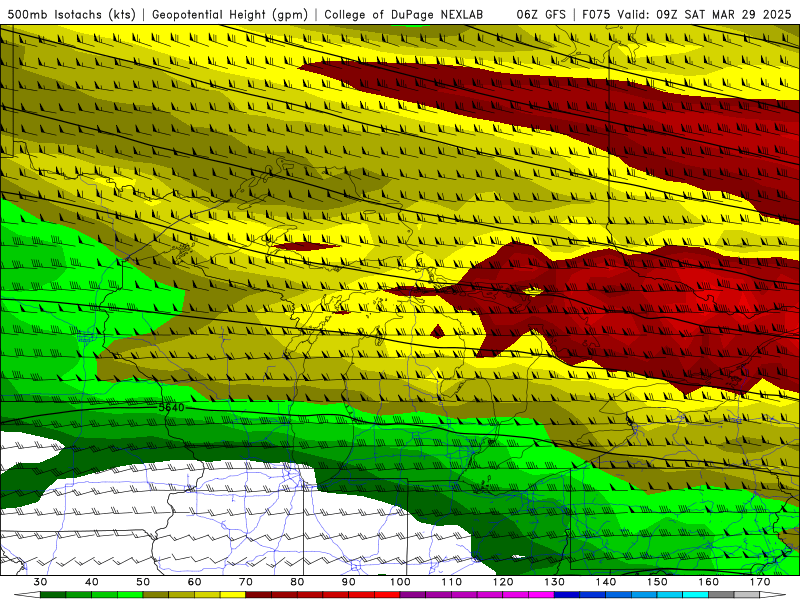Click the dark green swatch right of 30
Viewport: 800px width, 600px height.
[x=53, y=595]
